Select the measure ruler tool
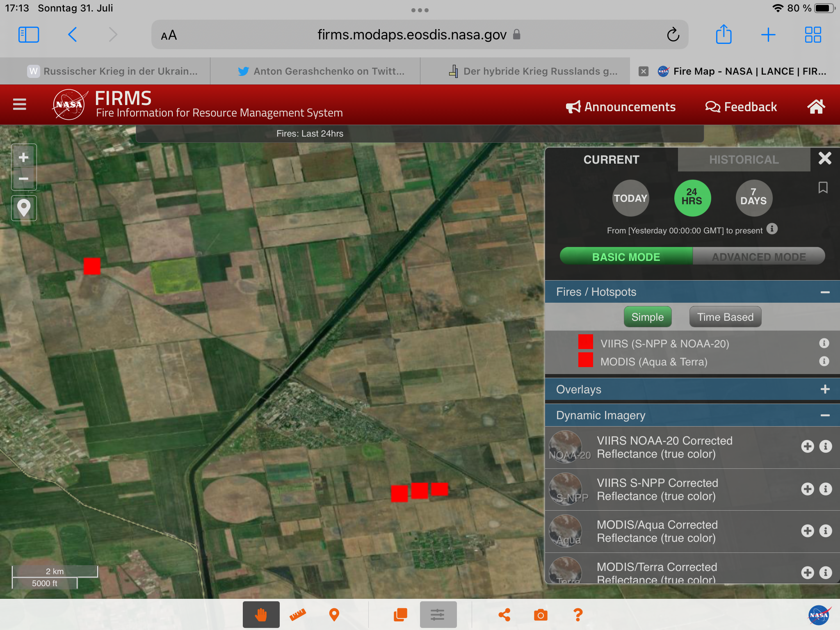 (x=298, y=614)
